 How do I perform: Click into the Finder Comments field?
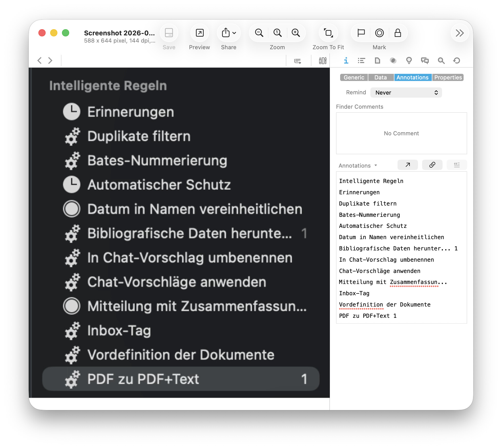click(x=401, y=133)
